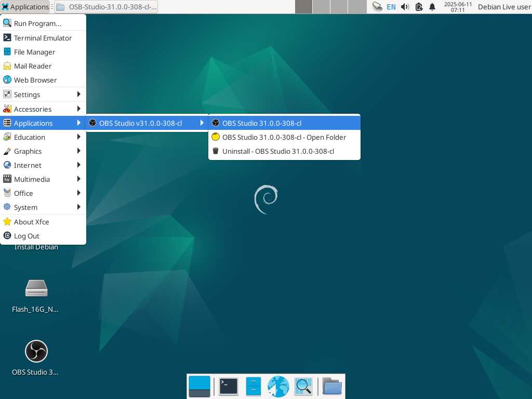
Task: Click the Office category icon
Action: (x=7, y=193)
